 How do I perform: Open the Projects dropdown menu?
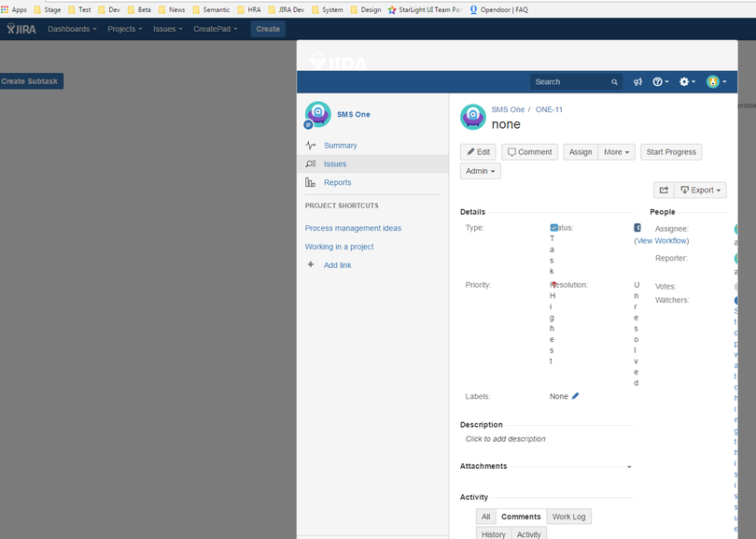pyautogui.click(x=124, y=29)
